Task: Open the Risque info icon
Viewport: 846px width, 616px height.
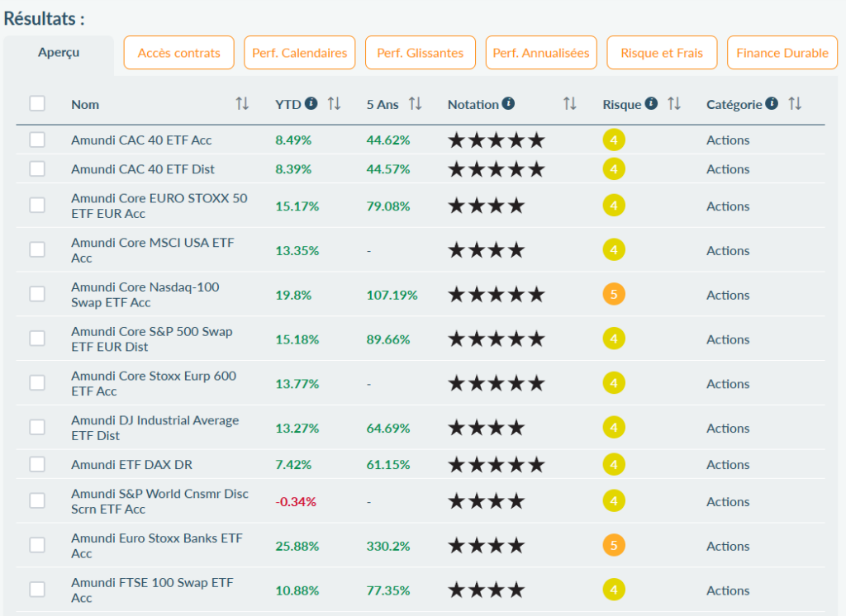Action: (x=651, y=103)
